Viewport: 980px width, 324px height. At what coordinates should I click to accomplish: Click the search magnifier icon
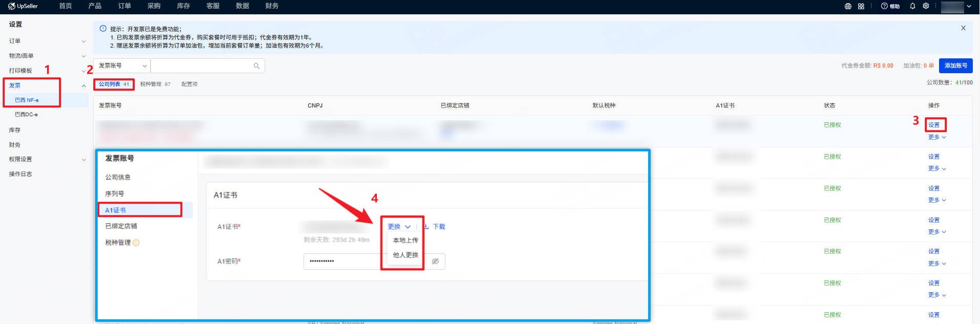point(257,66)
